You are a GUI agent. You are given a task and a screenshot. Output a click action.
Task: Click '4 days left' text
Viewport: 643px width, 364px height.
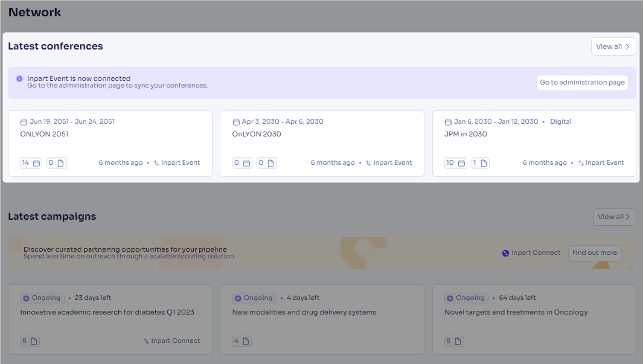[303, 298]
